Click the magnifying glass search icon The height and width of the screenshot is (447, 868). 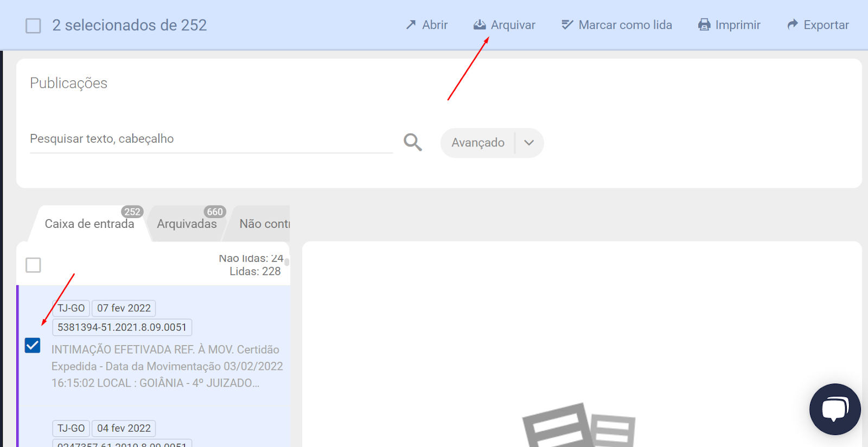pyautogui.click(x=412, y=142)
